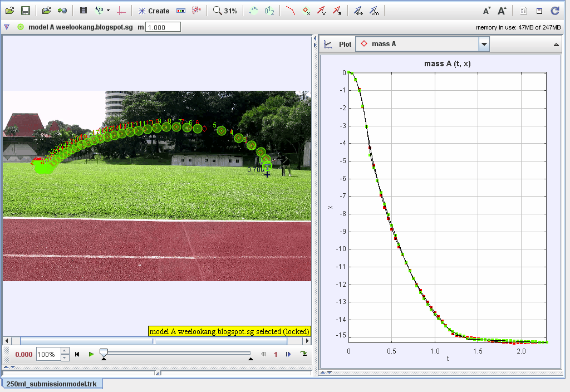Toggle multiply vectors by mass icon
Image resolution: width=570 pixels, height=392 pixels.
tap(374, 11)
